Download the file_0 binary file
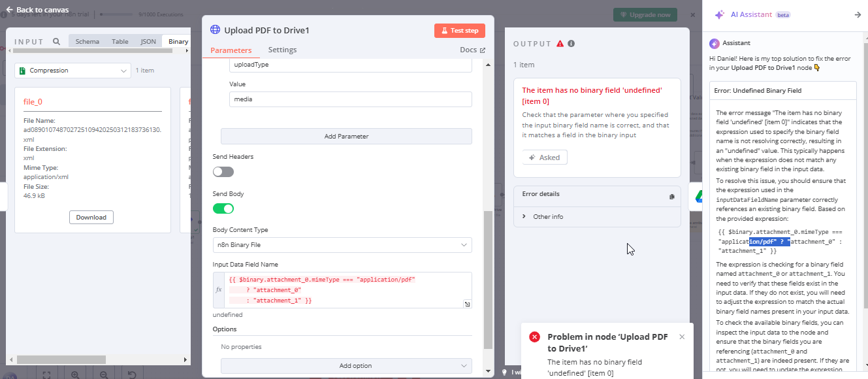Image resolution: width=868 pixels, height=379 pixels. (x=91, y=217)
